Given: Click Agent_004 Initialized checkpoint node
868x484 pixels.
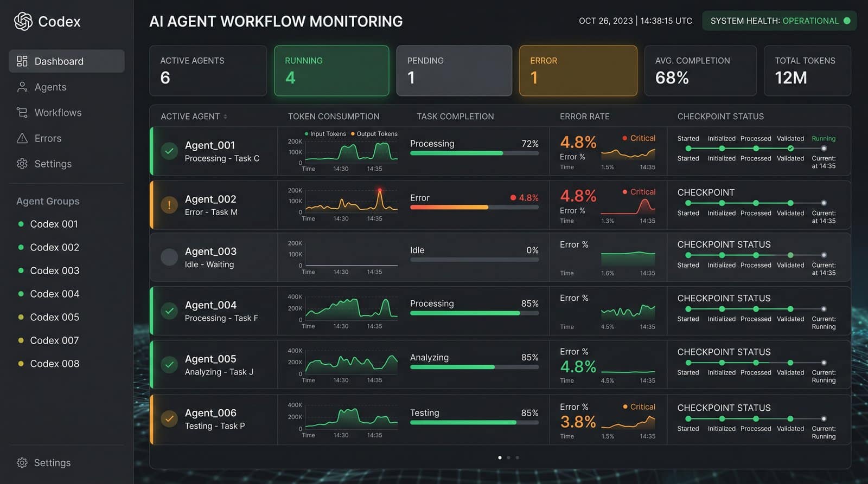Looking at the screenshot, I should [722, 308].
